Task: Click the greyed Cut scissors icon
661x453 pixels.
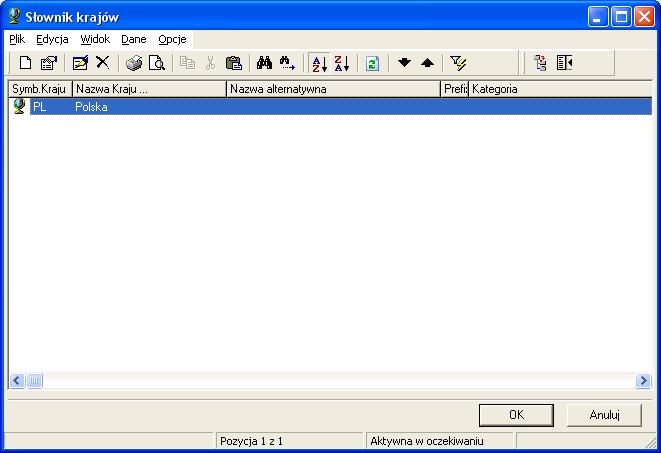Action: click(210, 63)
